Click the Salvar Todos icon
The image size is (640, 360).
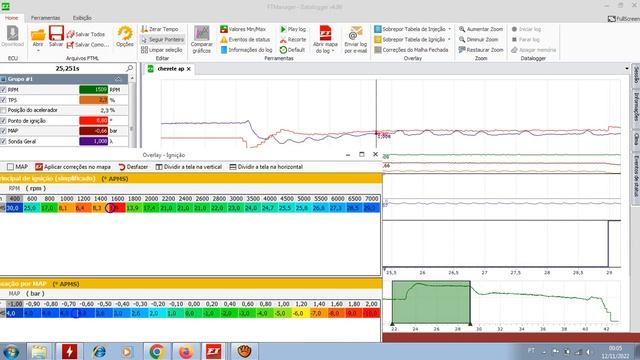[86, 34]
